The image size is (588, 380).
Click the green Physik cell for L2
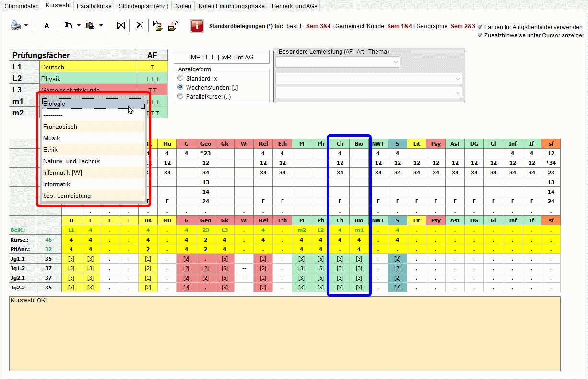(88, 79)
